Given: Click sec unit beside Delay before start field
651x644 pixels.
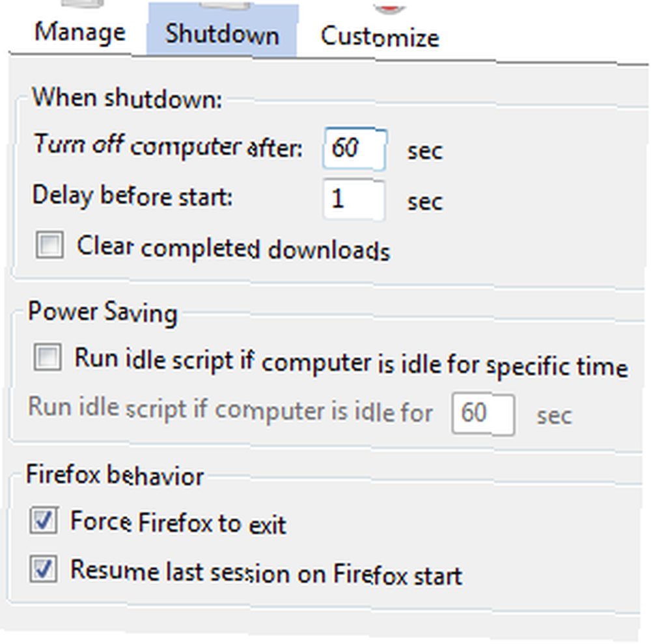Looking at the screenshot, I should pyautogui.click(x=425, y=202).
